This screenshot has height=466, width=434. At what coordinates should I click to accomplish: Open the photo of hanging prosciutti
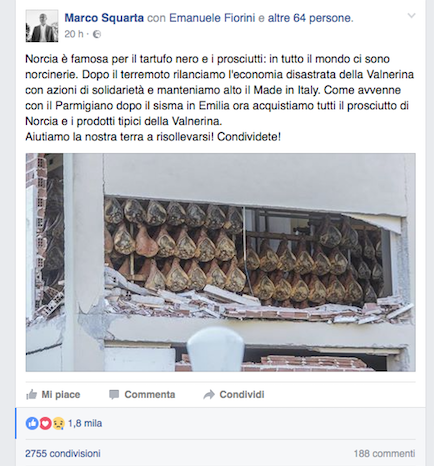pos(221,262)
